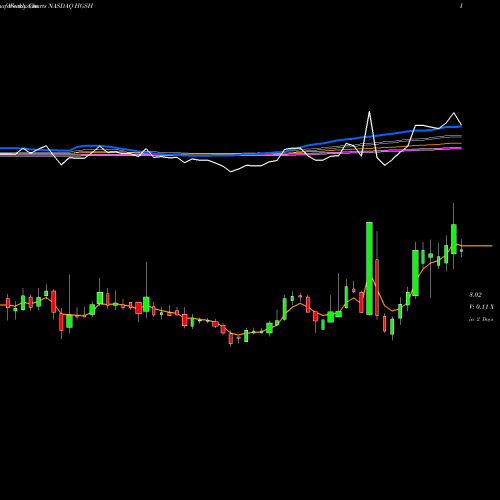Click the long red candle after the tallest green candle

coord(377,287)
